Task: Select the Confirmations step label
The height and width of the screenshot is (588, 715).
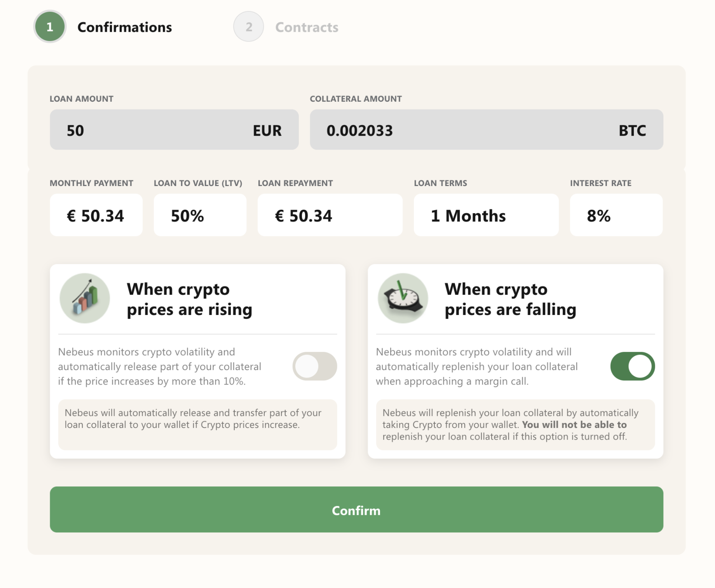Action: pyautogui.click(x=125, y=27)
